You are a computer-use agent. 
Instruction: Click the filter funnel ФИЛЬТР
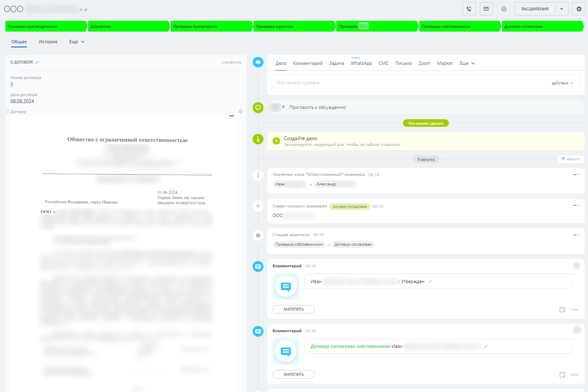coord(571,159)
